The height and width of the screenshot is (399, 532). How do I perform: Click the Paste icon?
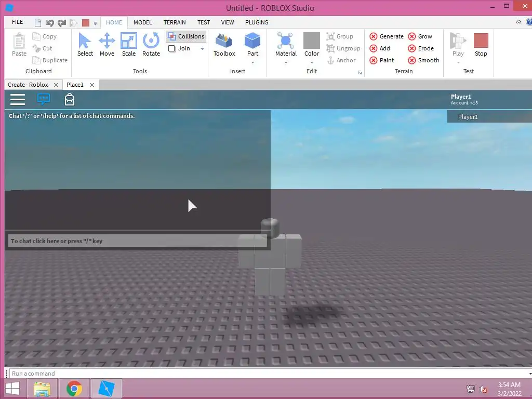(x=19, y=45)
